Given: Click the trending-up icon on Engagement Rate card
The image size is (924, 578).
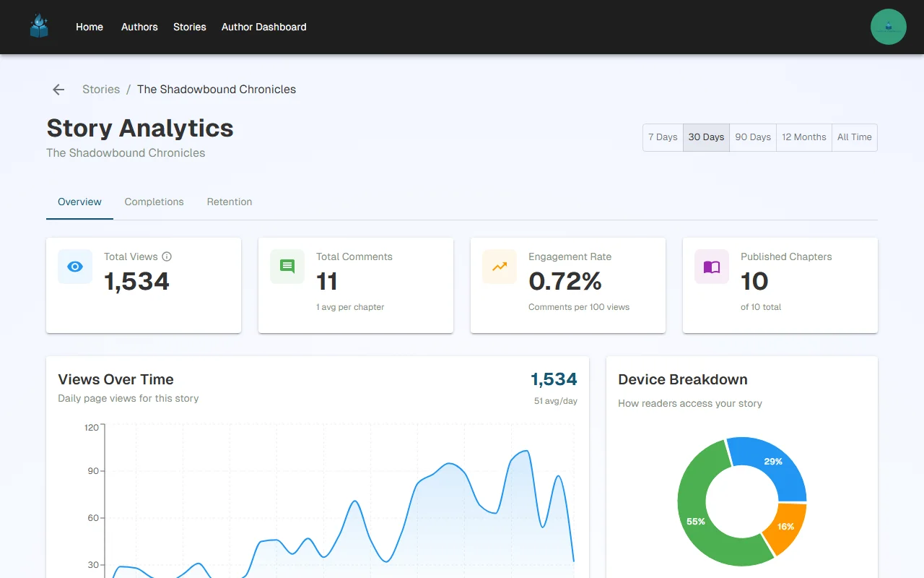Looking at the screenshot, I should tap(499, 267).
